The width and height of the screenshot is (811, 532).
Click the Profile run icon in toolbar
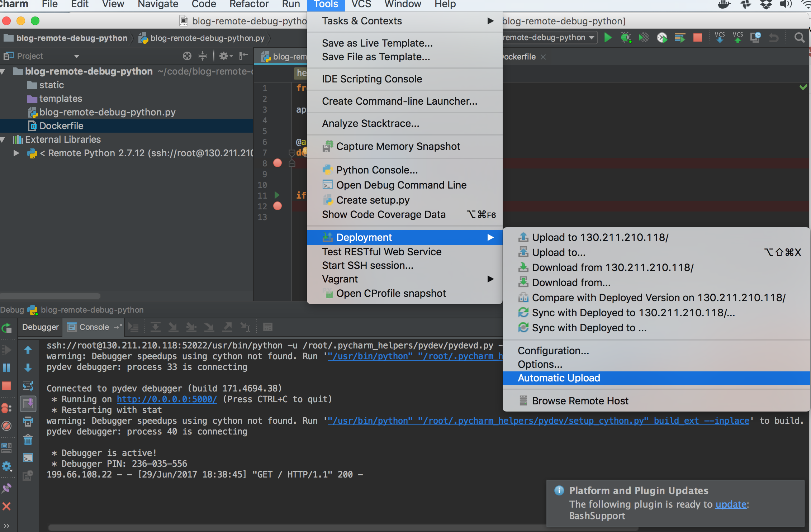click(x=662, y=38)
